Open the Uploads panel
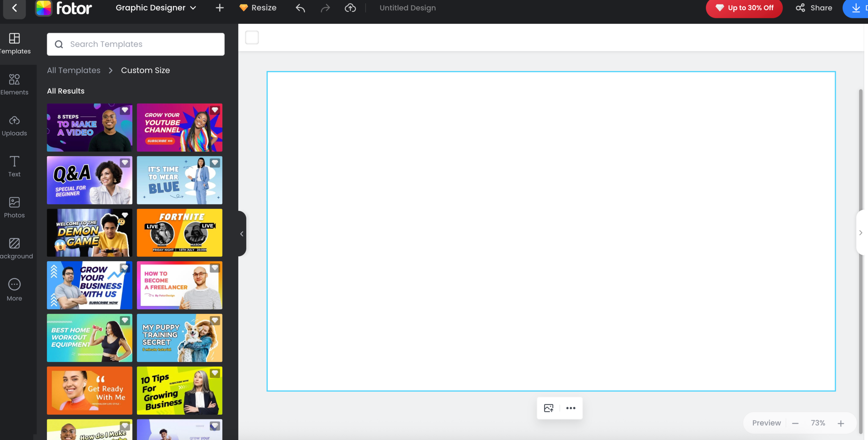Image resolution: width=868 pixels, height=440 pixels. point(14,126)
